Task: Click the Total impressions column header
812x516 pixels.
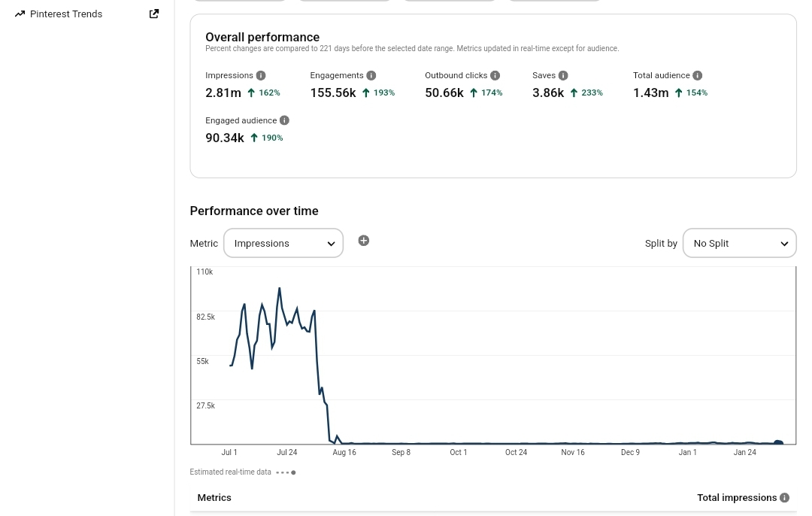Action: pyautogui.click(x=737, y=498)
